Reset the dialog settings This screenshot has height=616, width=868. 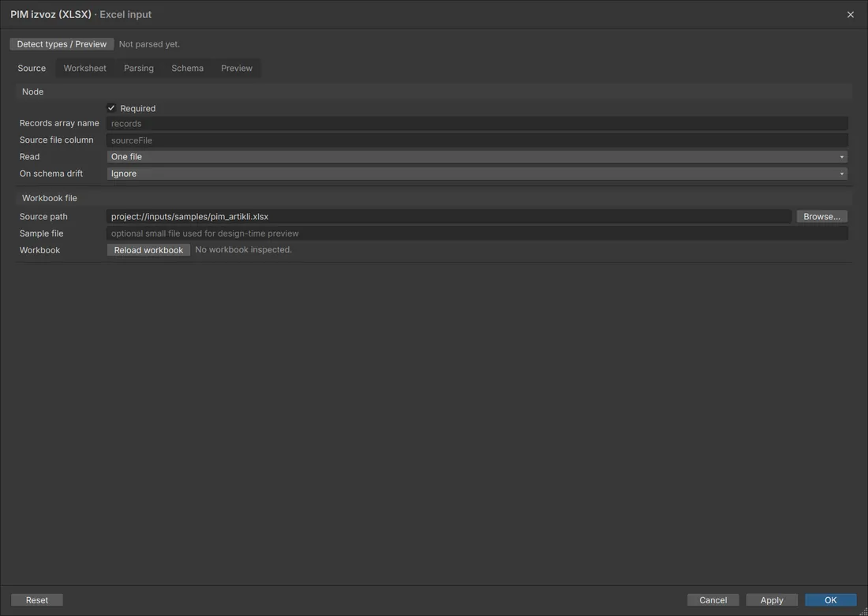pos(37,600)
